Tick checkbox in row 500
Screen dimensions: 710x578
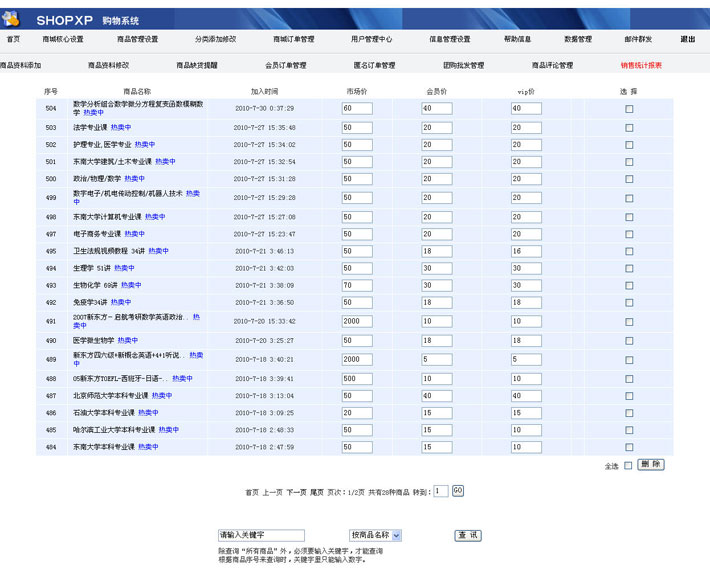click(x=629, y=179)
